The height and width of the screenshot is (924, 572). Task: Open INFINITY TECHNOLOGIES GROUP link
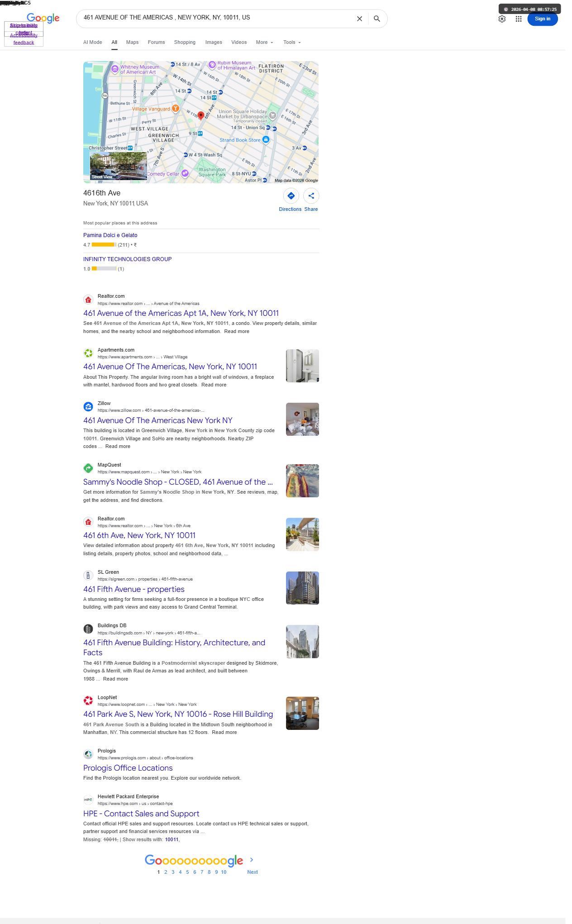pos(128,259)
